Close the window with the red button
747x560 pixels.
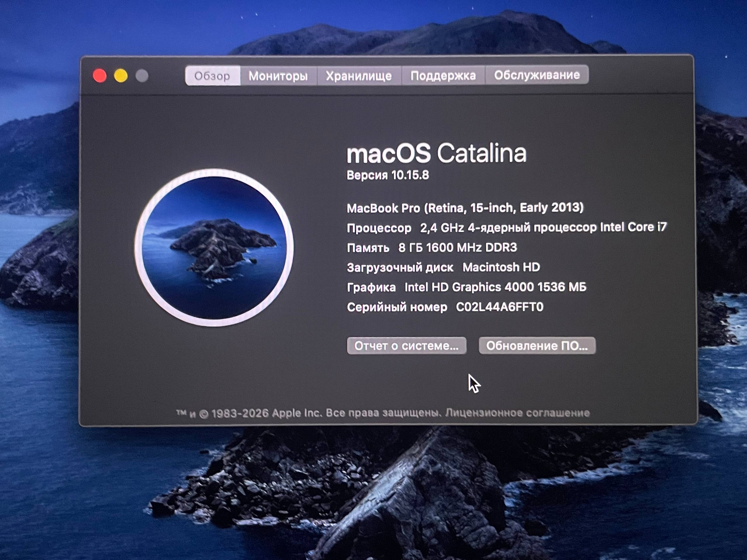click(100, 76)
